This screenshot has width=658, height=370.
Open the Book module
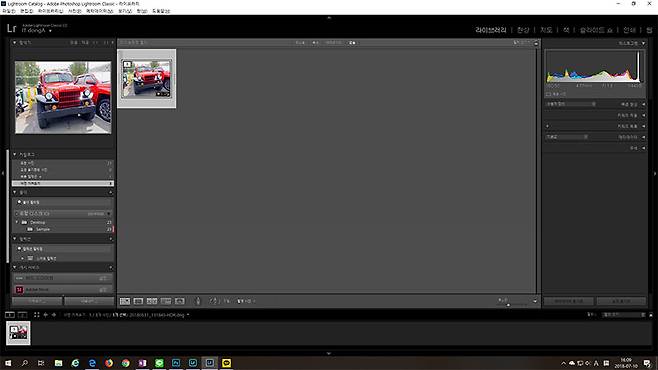pos(567,30)
